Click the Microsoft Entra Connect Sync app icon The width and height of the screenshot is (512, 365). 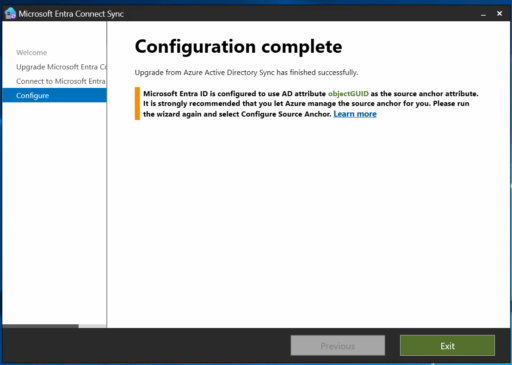coord(10,13)
